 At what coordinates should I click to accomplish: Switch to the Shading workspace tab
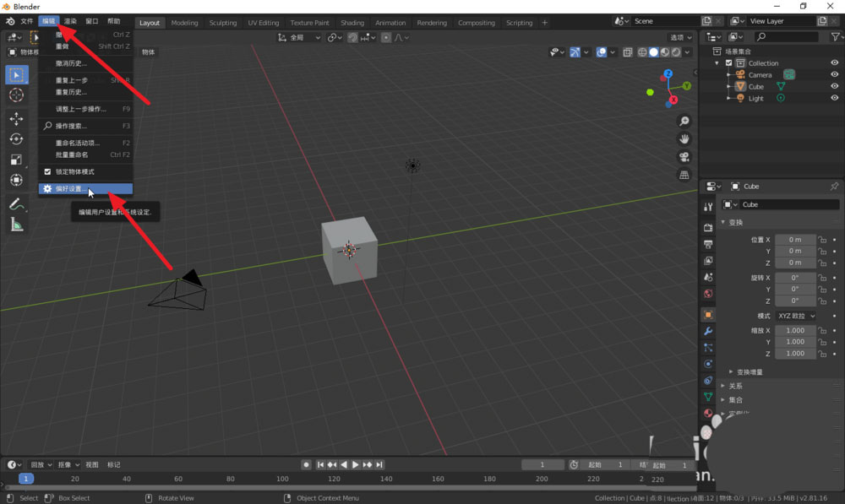(352, 23)
